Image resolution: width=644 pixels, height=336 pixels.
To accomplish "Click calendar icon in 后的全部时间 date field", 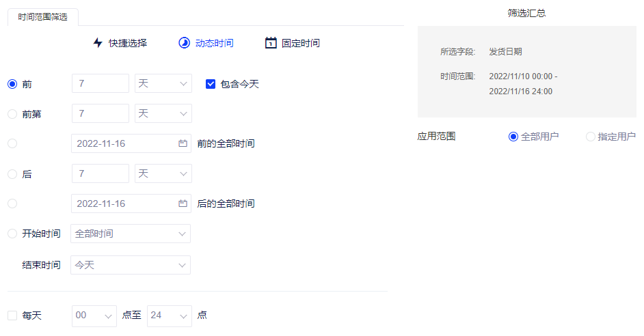I will point(183,204).
